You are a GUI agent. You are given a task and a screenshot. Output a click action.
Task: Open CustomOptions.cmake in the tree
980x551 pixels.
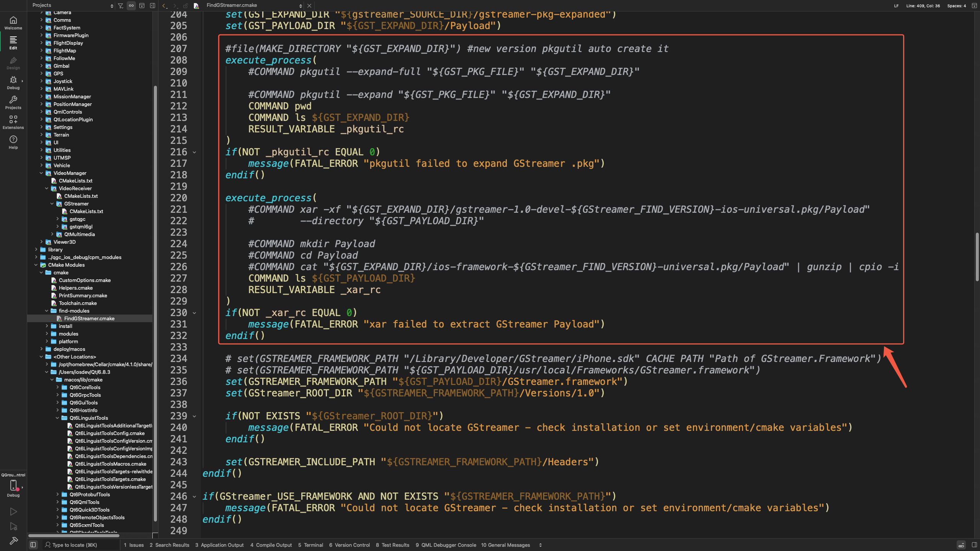(85, 280)
